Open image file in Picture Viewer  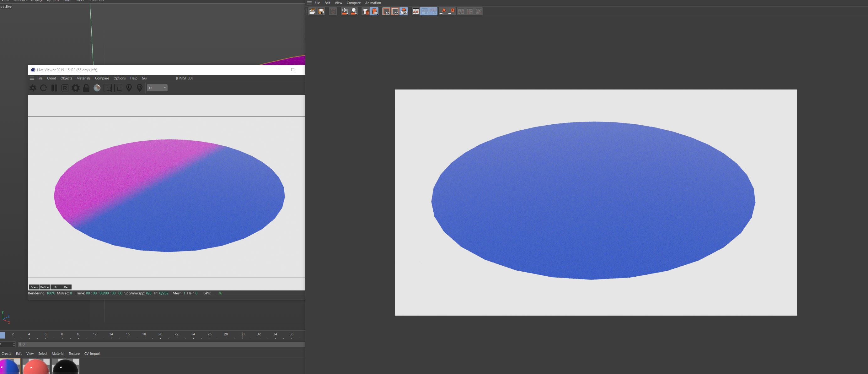312,12
